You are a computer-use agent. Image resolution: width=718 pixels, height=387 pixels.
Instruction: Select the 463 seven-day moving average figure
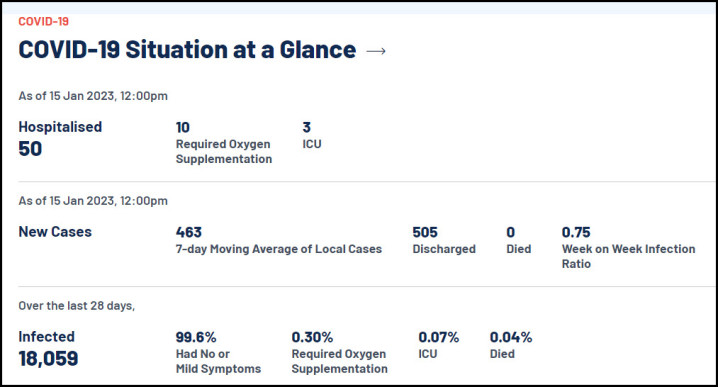pyautogui.click(x=279, y=240)
